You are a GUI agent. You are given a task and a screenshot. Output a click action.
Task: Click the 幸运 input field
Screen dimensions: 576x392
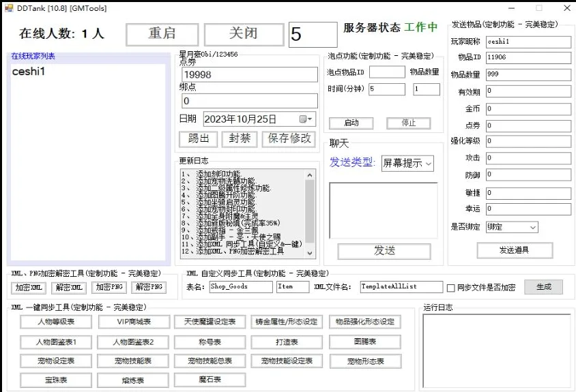(x=528, y=209)
